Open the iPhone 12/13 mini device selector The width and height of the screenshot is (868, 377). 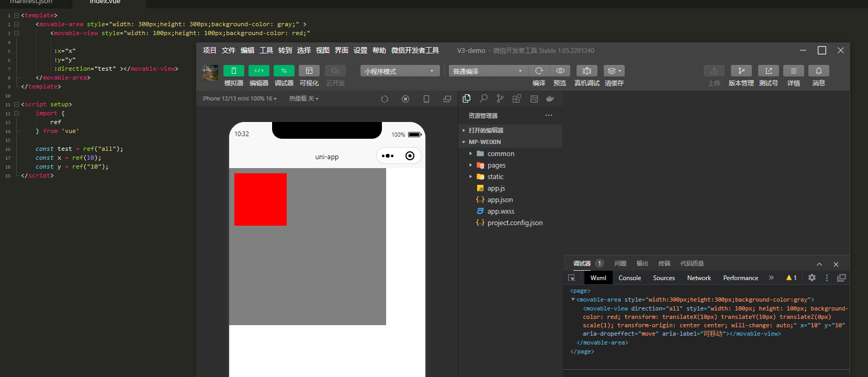click(239, 98)
